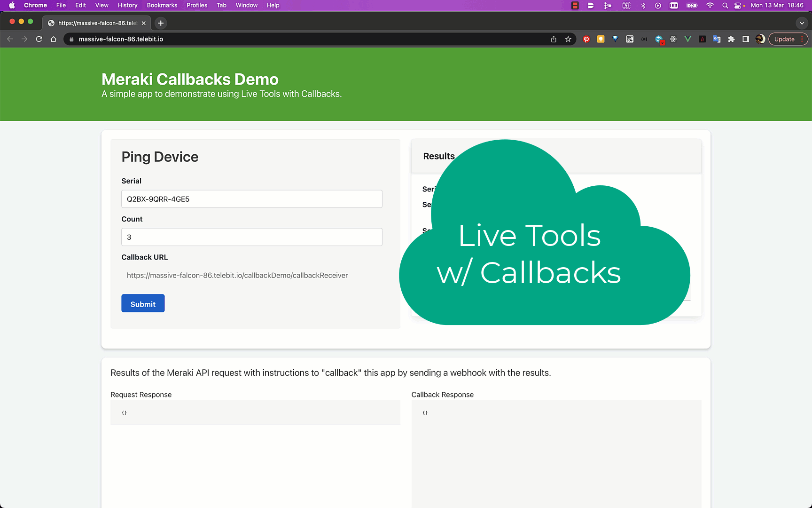Open the Profiles menu
The height and width of the screenshot is (508, 812).
click(x=197, y=5)
